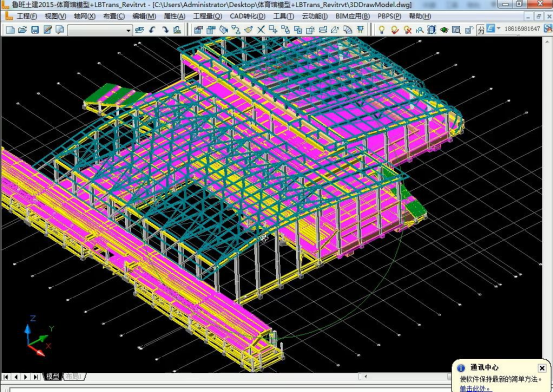The image size is (553, 392).
Task: Open the dropdown arrow beside the blue E icon
Action: (498, 29)
